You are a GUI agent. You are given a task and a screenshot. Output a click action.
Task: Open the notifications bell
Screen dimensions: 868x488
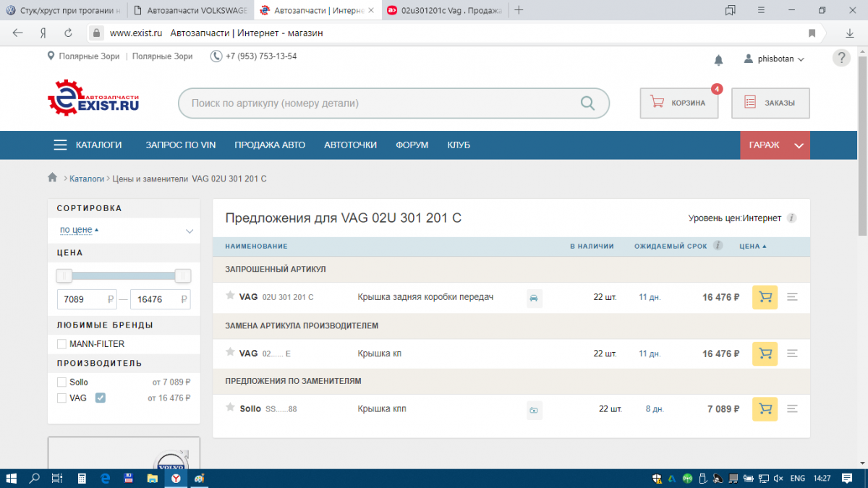(x=718, y=59)
